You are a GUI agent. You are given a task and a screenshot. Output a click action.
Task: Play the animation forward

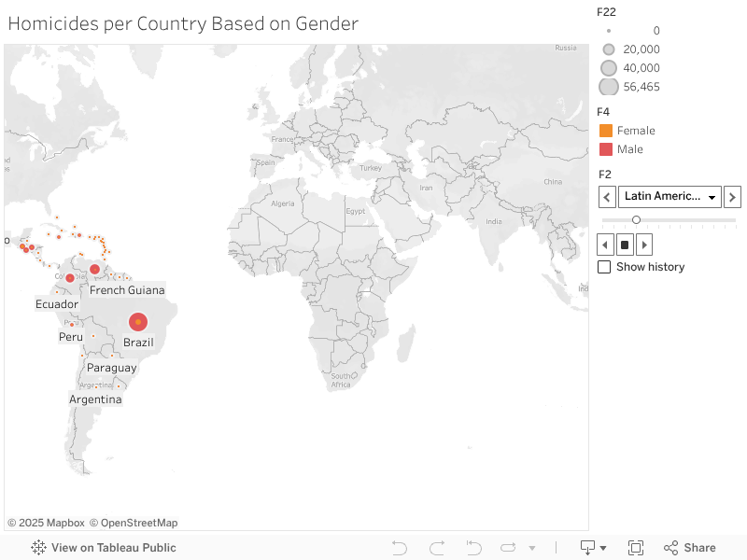click(x=643, y=245)
